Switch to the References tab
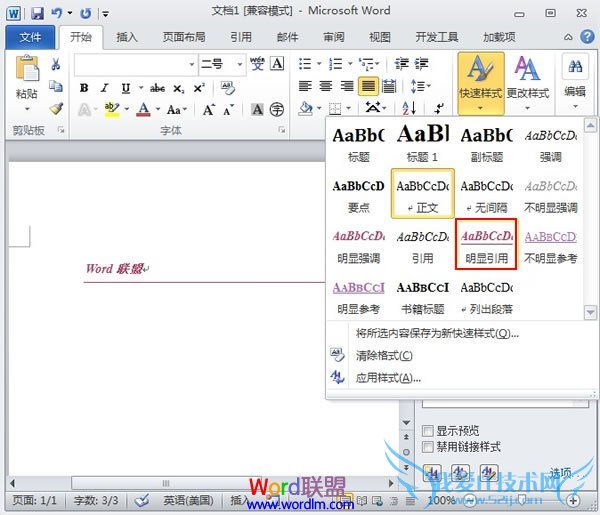The width and height of the screenshot is (600, 515). click(241, 37)
